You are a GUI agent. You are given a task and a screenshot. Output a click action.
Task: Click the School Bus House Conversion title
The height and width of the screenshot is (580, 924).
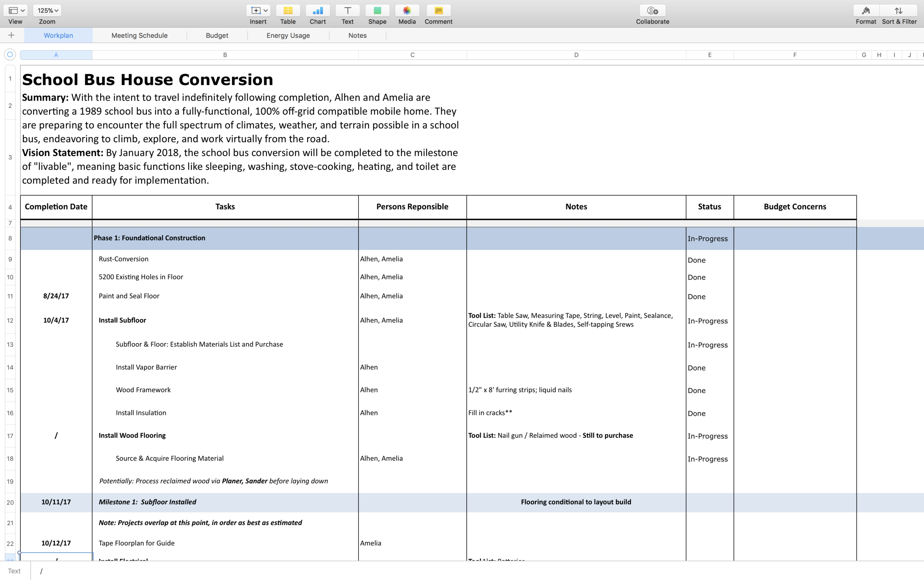coord(147,80)
